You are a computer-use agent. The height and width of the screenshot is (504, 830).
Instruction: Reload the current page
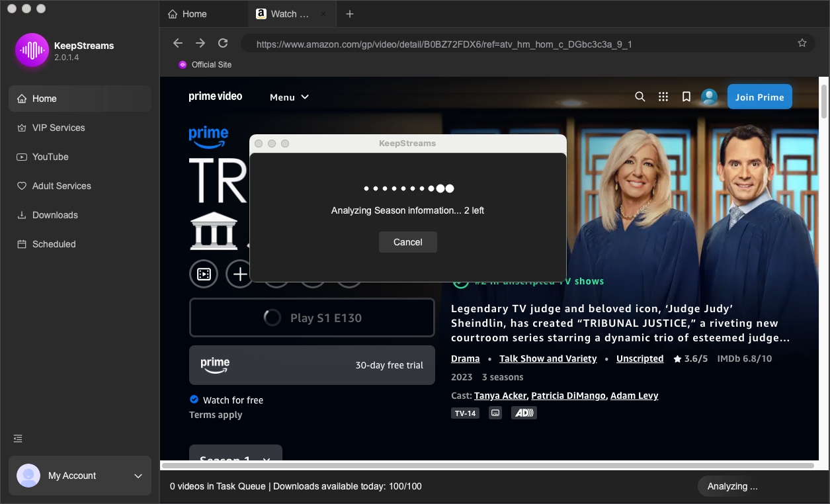coord(223,43)
